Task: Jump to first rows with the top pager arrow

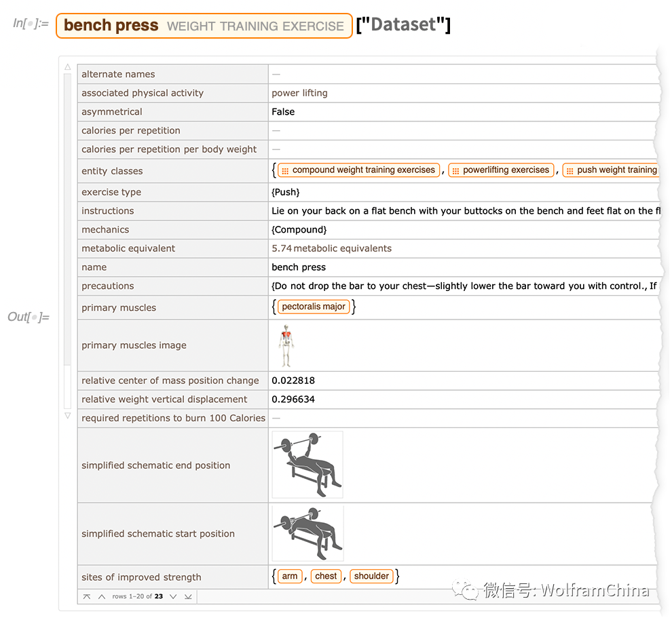Action: pos(87,596)
